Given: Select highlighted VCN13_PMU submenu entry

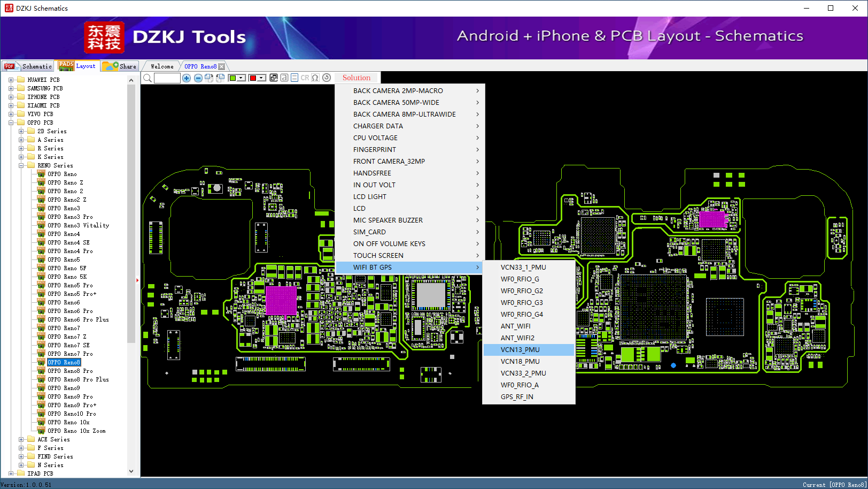Looking at the screenshot, I should click(x=529, y=350).
